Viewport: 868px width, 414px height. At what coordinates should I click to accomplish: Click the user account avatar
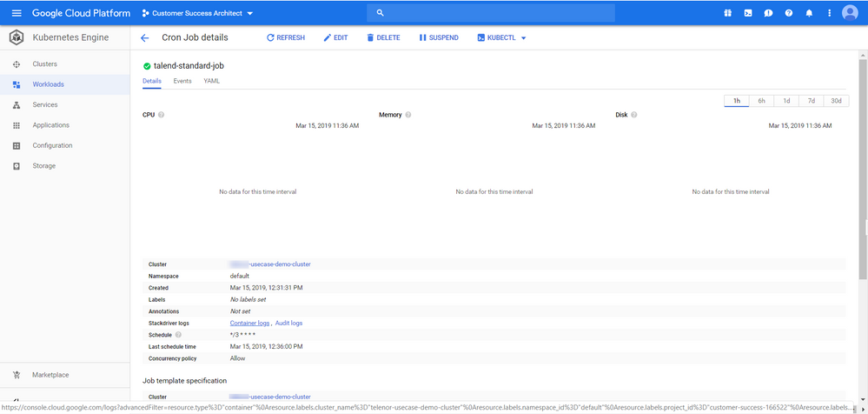[850, 13]
